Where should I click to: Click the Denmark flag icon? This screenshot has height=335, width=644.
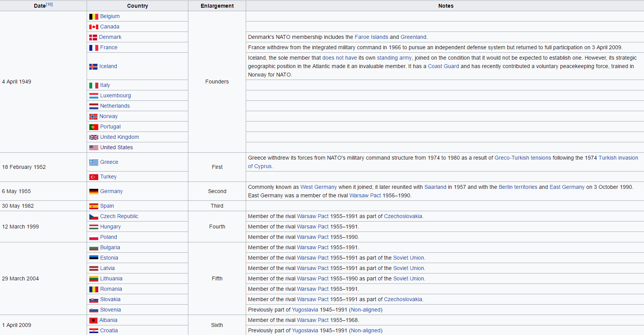(93, 37)
